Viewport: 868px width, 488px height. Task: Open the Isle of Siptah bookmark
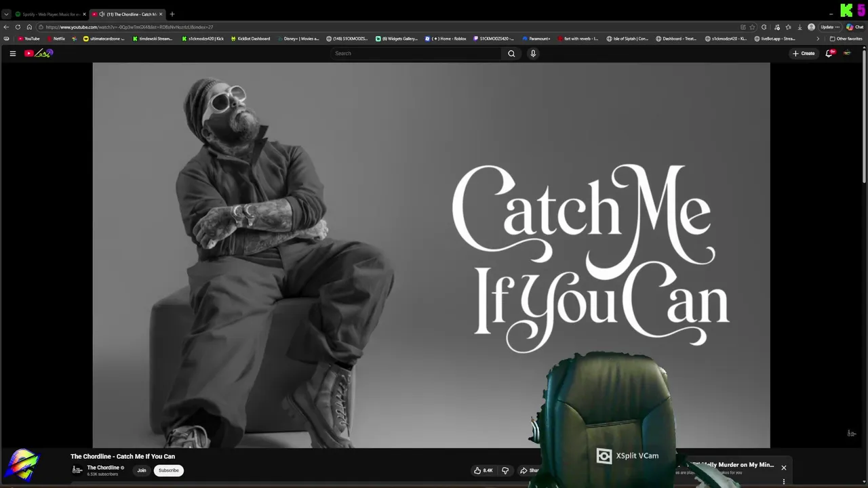pyautogui.click(x=627, y=39)
